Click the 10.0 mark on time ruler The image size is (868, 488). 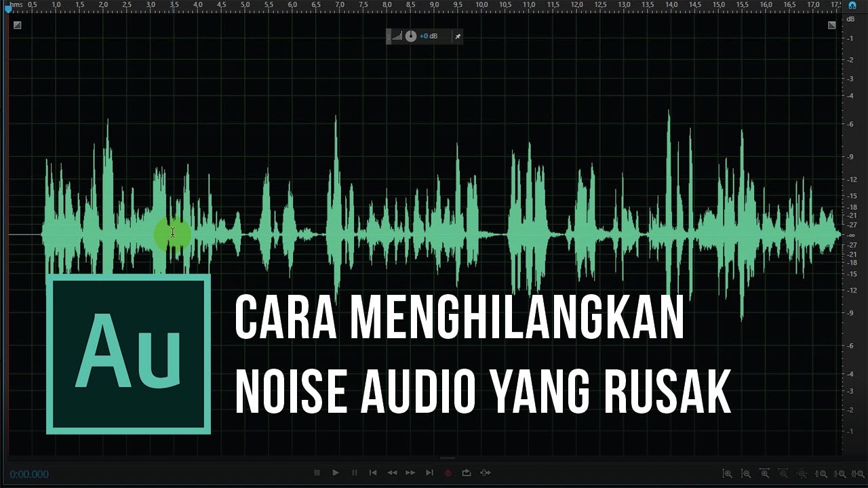point(481,5)
